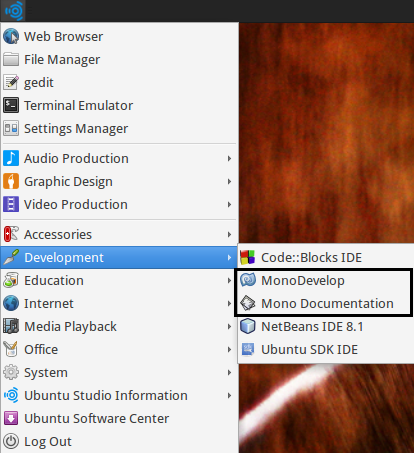
Task: Expand the Video Production submenu arrow
Action: click(229, 204)
